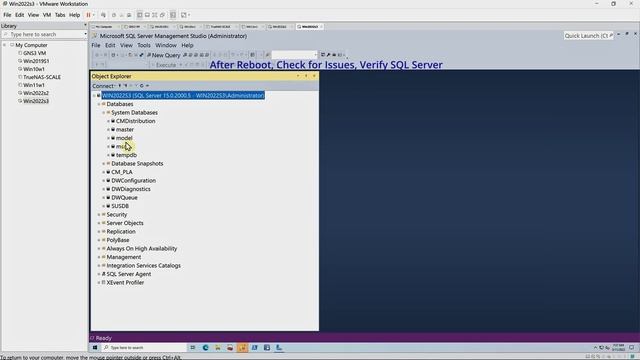
Task: Select the Management folder
Action: tap(124, 257)
